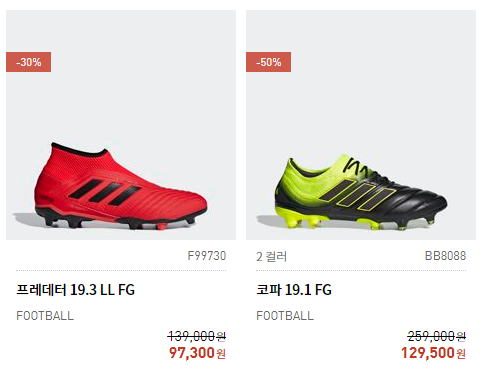This screenshot has width=483, height=370.
Task: Click the -30% discount badge
Action: pyautogui.click(x=29, y=62)
